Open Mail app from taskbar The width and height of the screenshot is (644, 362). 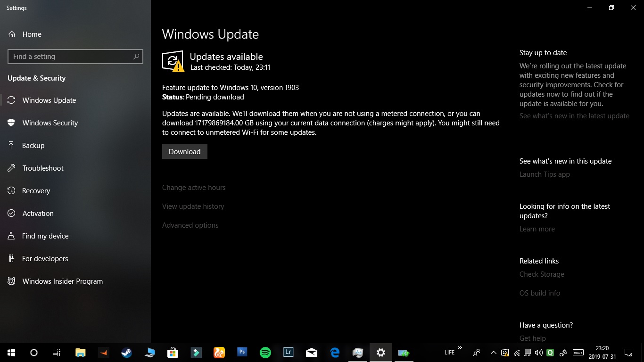312,353
